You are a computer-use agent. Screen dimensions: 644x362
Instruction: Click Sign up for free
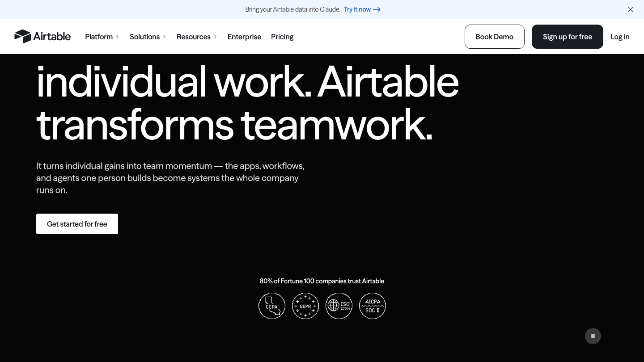point(568,37)
